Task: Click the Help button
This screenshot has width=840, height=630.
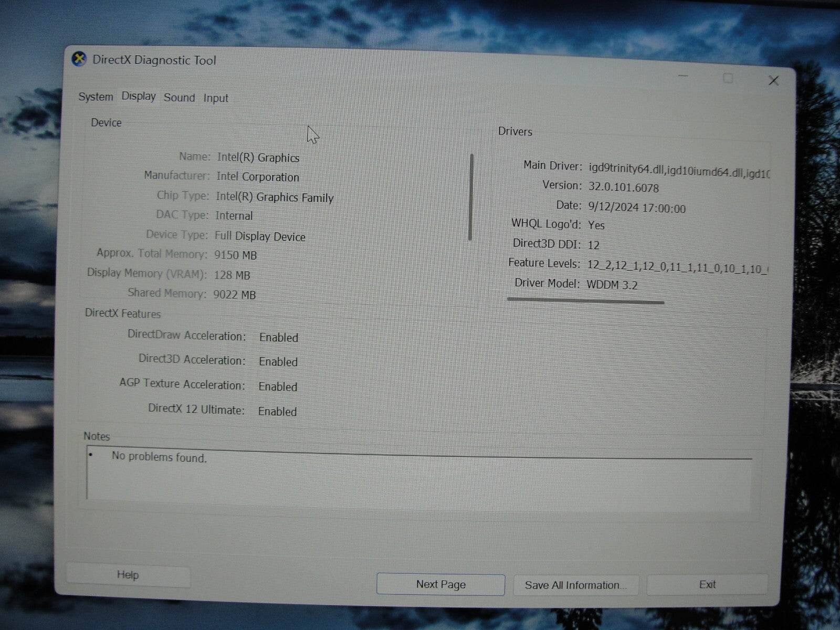Action: (128, 575)
